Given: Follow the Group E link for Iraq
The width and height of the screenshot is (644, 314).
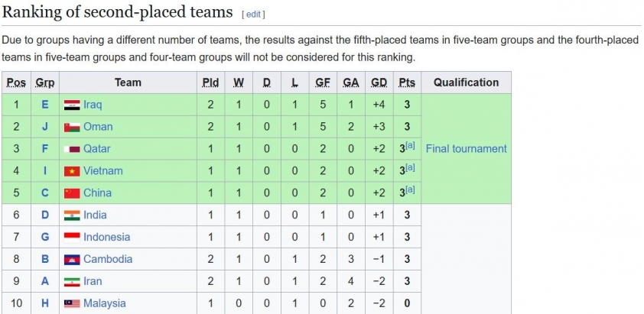Looking at the screenshot, I should coord(45,105).
